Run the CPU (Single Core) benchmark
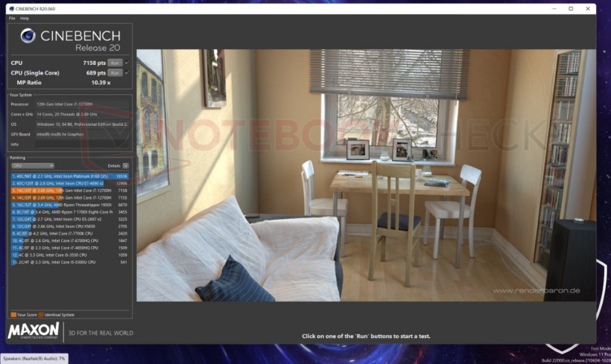Screen dimensions: 611x364 (115, 73)
